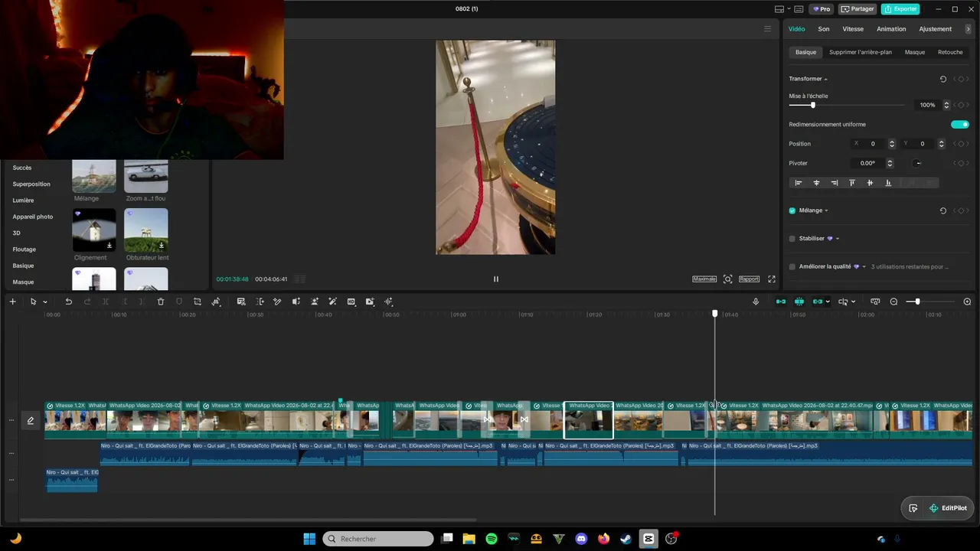The image size is (980, 551).
Task: Reset the Mélange settings
Action: point(942,210)
